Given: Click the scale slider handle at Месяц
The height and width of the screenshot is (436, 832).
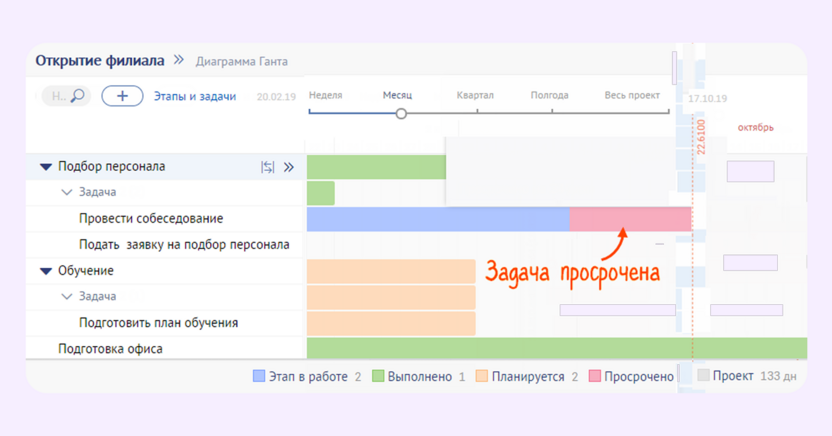Looking at the screenshot, I should (x=401, y=114).
